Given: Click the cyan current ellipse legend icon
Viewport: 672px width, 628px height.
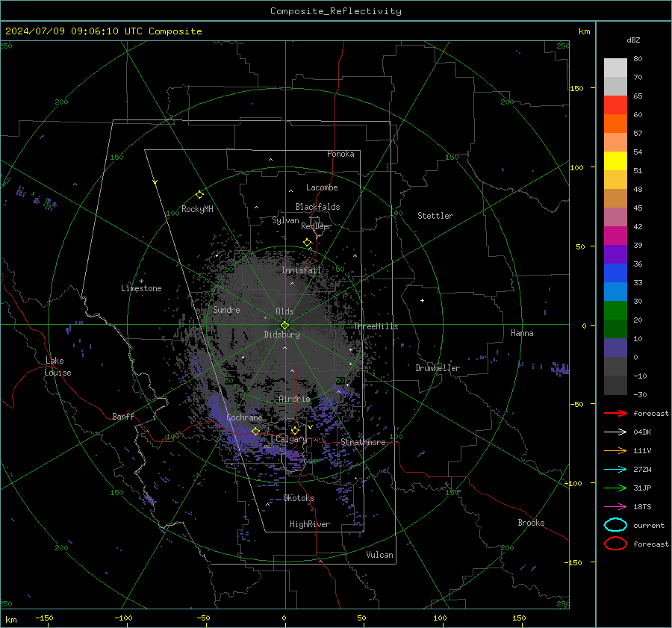Looking at the screenshot, I should tap(615, 525).
